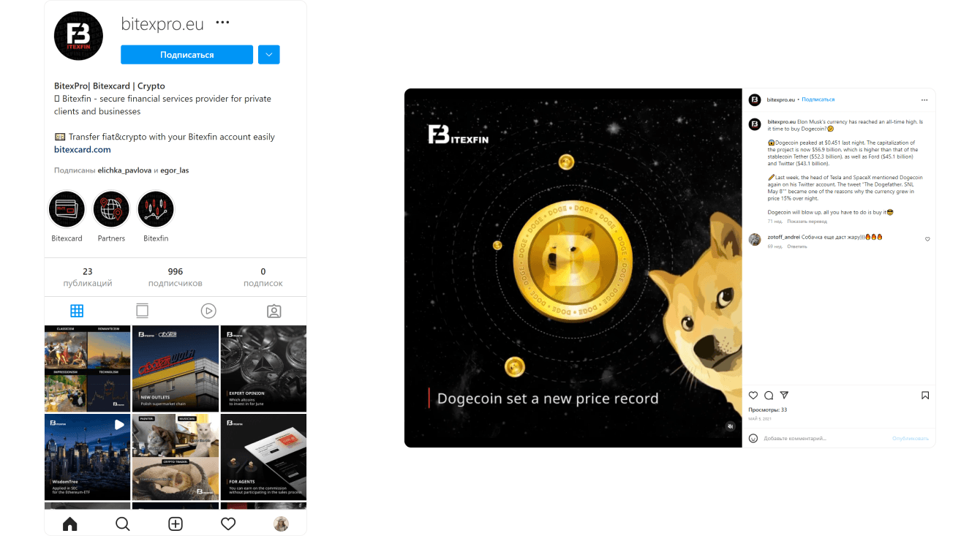The width and height of the screenshot is (980, 536).
Task: Open the home feed icon
Action: coord(70,524)
